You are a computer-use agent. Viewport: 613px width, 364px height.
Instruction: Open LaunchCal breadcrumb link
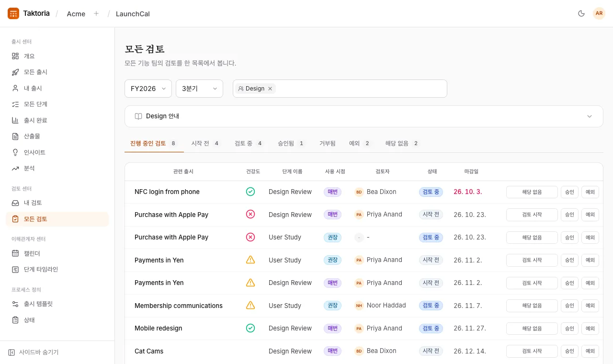click(133, 14)
